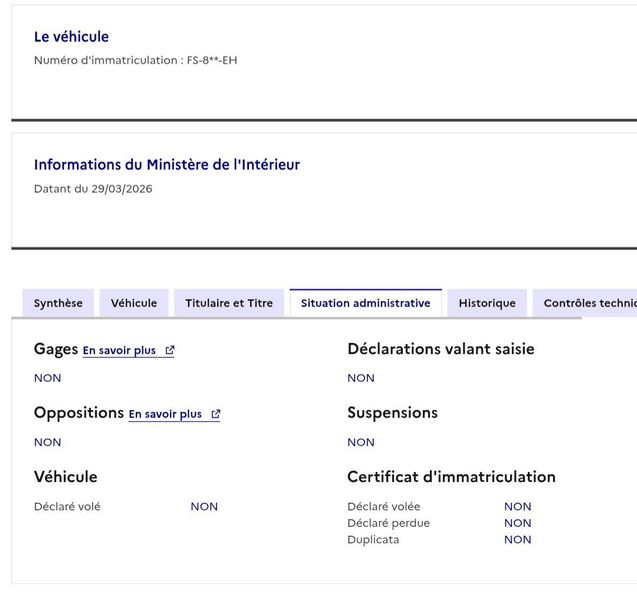Image resolution: width=637 pixels, height=600 pixels.
Task: Click the 'Oppositions' heading
Action: pos(79,413)
